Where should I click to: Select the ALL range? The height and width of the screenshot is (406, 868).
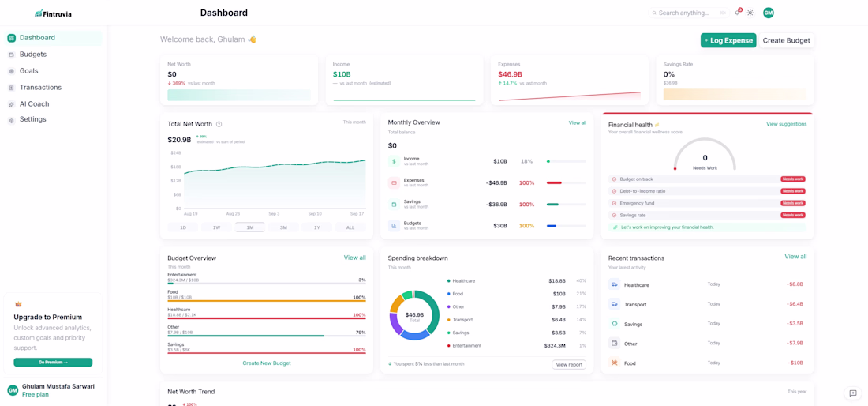click(x=350, y=227)
